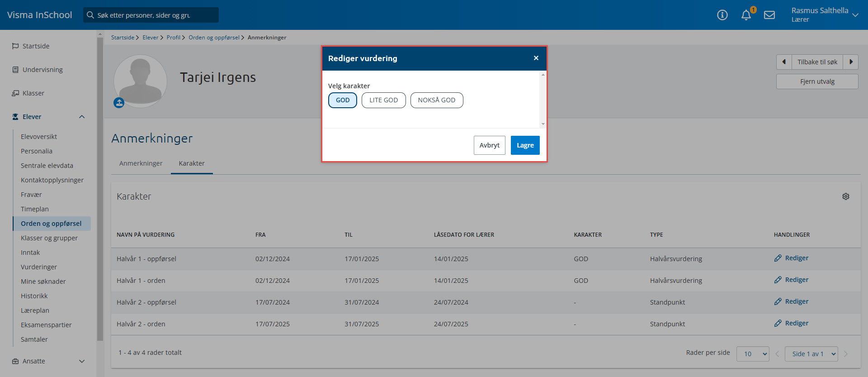
Task: Open the Side 1 av 1 page dropdown
Action: click(811, 354)
